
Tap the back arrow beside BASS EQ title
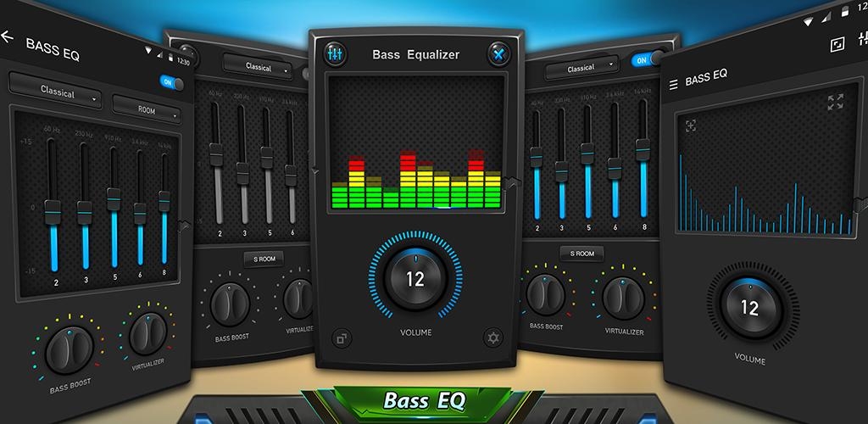click(7, 37)
